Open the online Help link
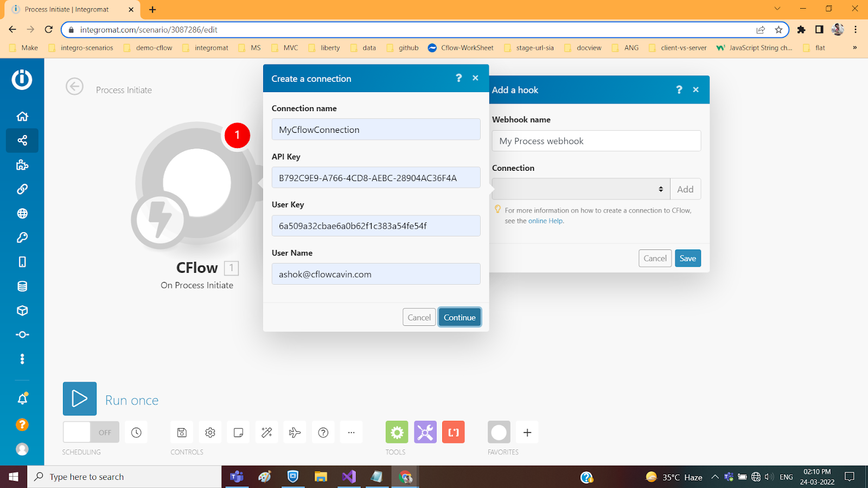 pyautogui.click(x=546, y=221)
